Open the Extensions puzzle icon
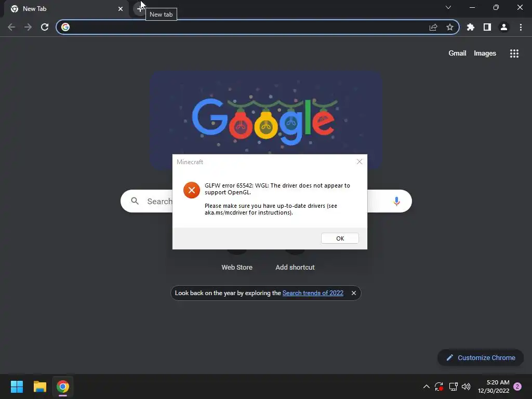This screenshot has height=399, width=532. (471, 27)
